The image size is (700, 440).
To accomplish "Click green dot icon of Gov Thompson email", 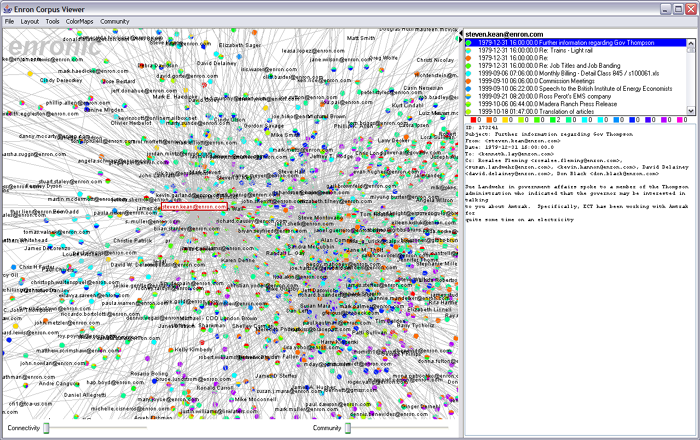I will coord(469,43).
